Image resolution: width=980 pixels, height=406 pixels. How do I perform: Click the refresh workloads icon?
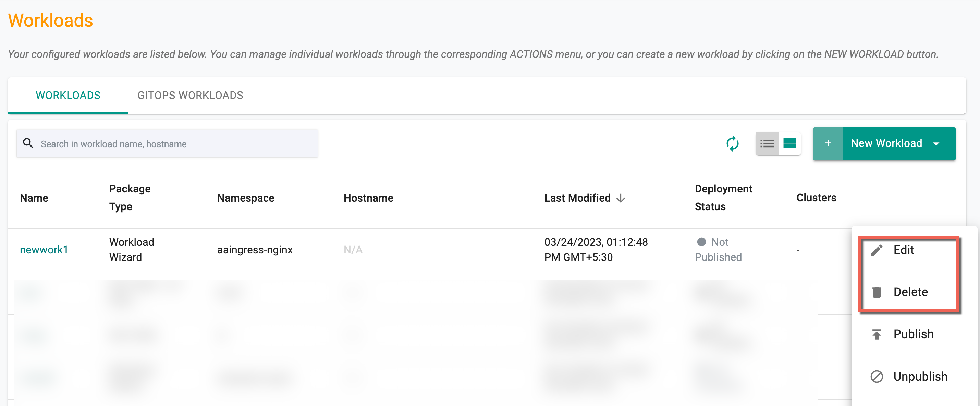point(732,144)
